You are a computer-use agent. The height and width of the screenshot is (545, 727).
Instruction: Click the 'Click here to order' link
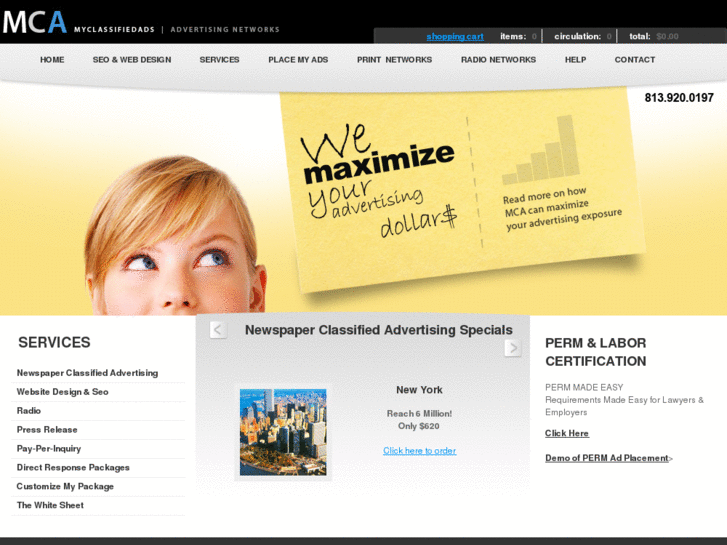coord(420,451)
